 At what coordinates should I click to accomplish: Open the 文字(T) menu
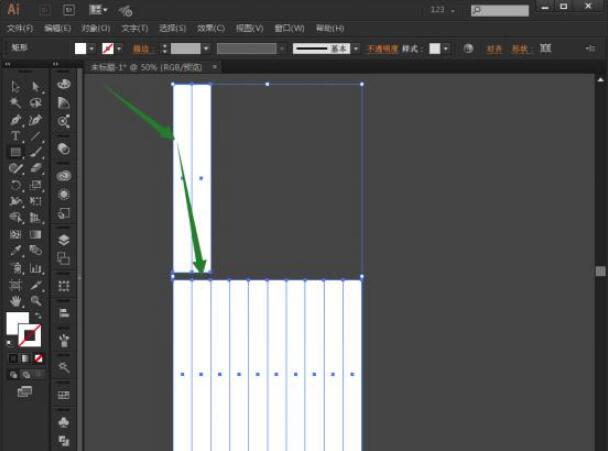(135, 28)
